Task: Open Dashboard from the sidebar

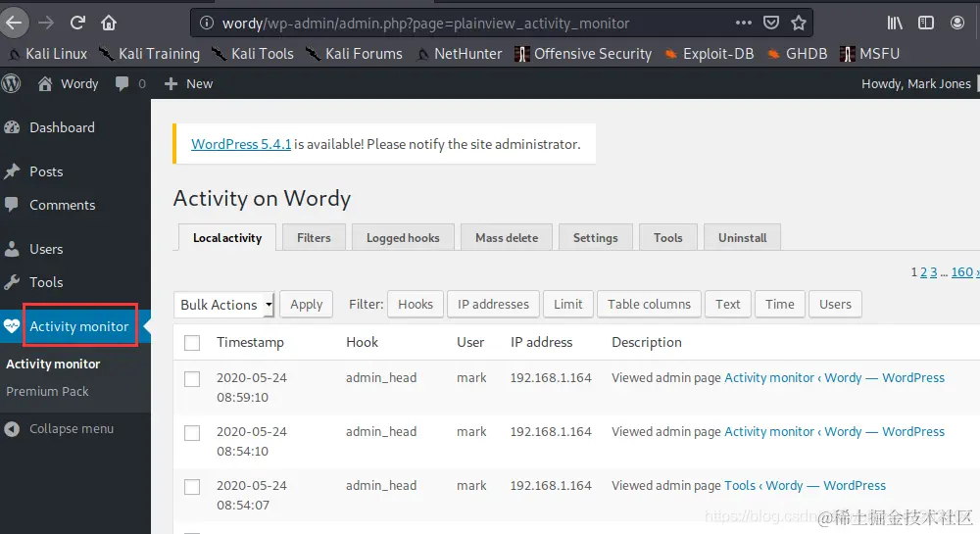Action: pos(62,127)
